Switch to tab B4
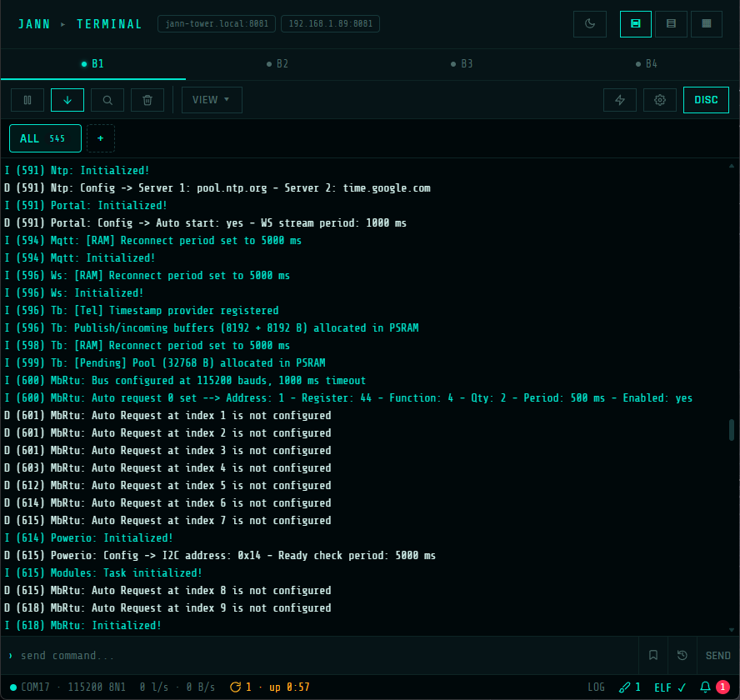Screen dimensions: 740x700 pos(647,64)
